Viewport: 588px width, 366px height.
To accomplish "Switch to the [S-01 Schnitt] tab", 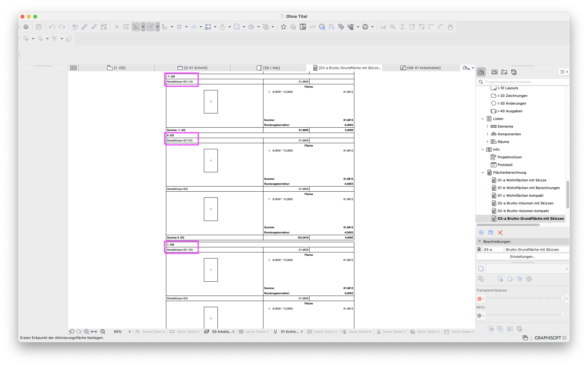I will (x=192, y=68).
